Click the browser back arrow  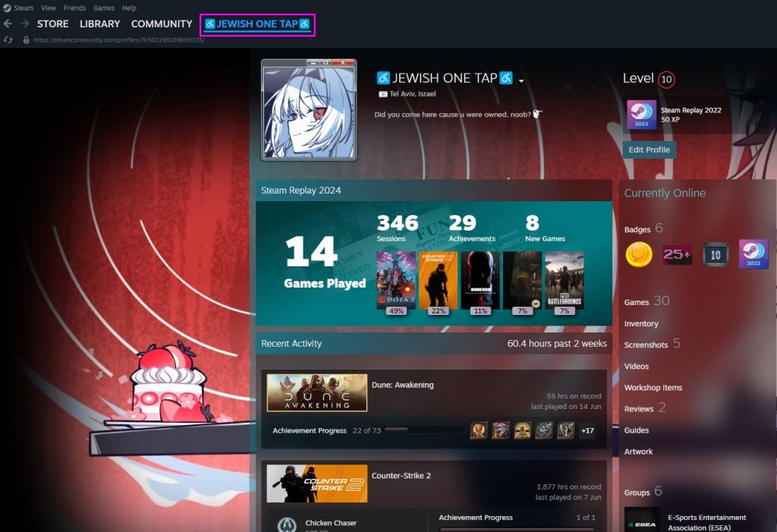[x=8, y=24]
